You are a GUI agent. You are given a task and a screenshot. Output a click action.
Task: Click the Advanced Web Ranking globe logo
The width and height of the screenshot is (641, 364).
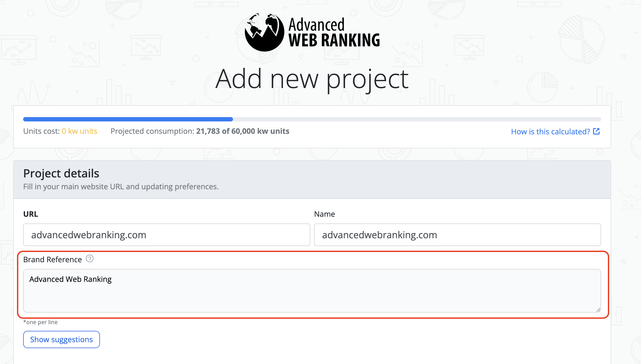264,32
